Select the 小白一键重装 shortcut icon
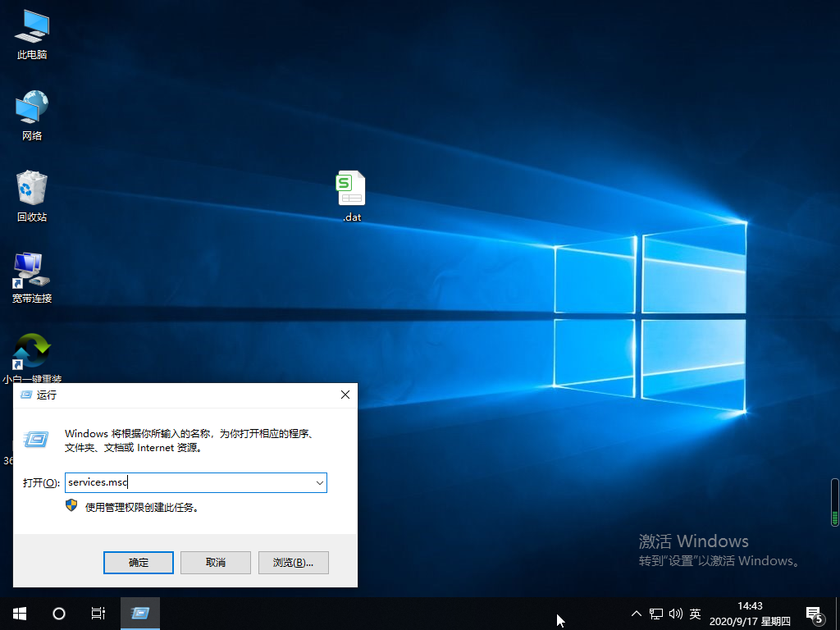Image resolution: width=840 pixels, height=630 pixels. tap(32, 353)
